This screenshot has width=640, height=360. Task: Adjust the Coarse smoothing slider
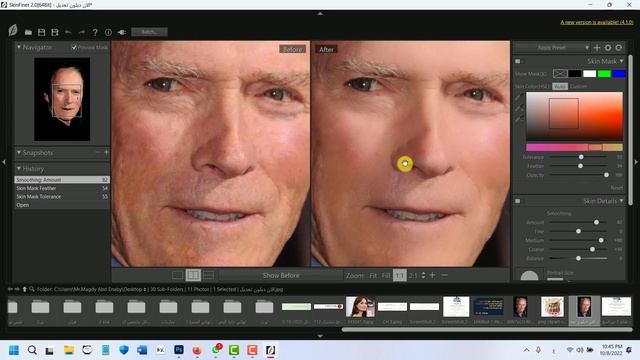(x=592, y=249)
